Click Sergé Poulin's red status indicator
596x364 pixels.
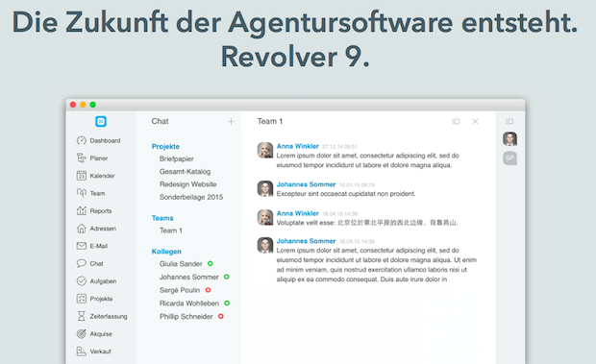[208, 290]
